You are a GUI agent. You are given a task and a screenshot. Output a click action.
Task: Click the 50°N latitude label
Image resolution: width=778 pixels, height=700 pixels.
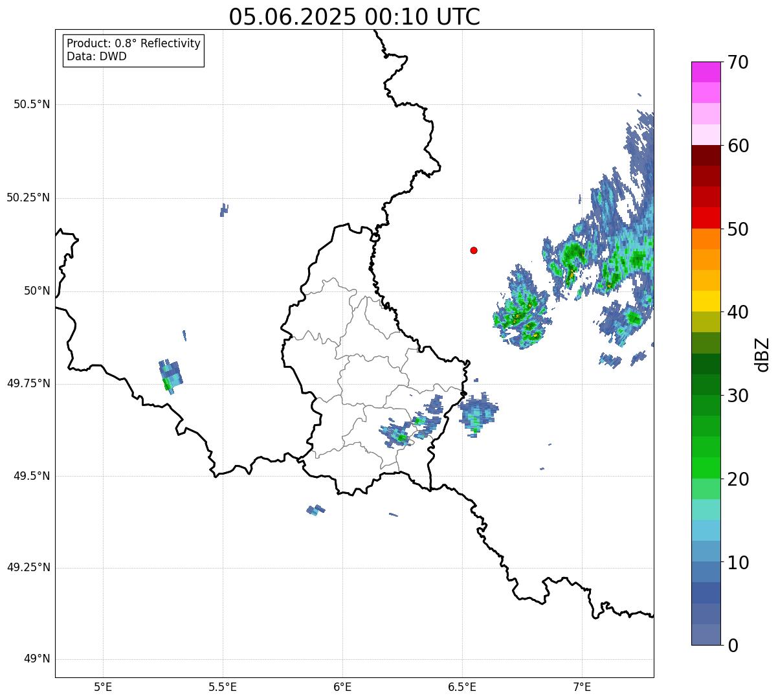click(x=37, y=291)
